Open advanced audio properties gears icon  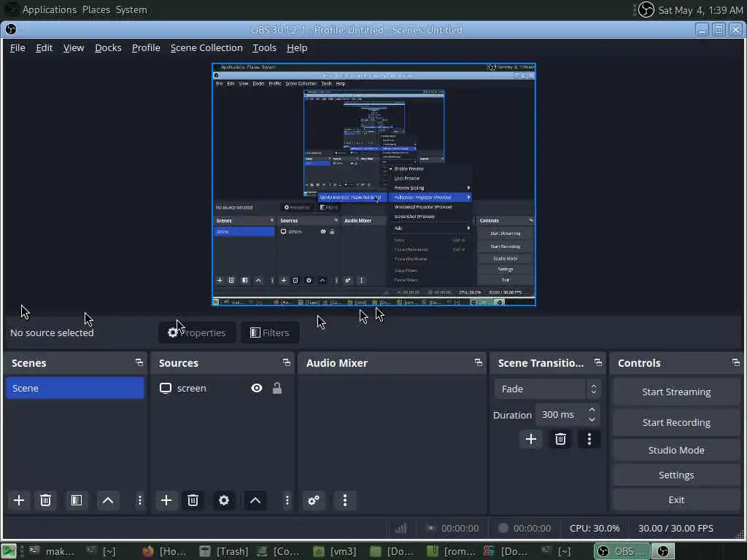314,500
